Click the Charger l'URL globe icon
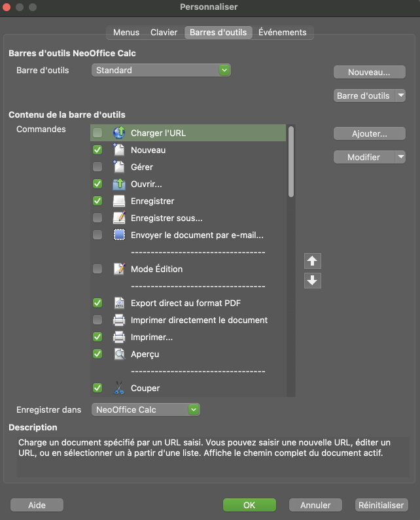 118,133
